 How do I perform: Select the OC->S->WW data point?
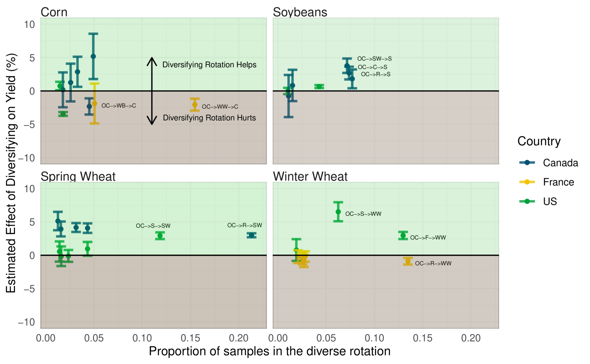pos(338,212)
